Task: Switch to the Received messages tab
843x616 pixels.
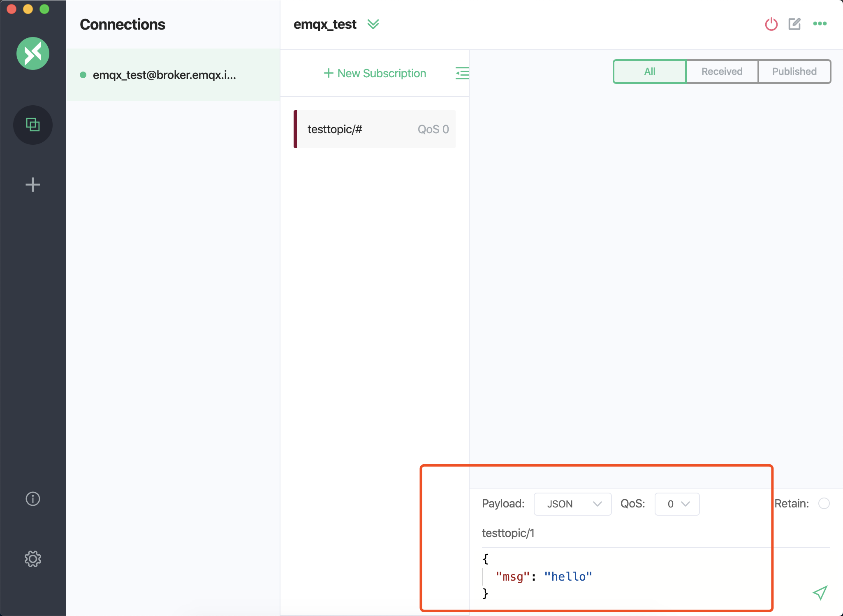Action: [x=722, y=72]
